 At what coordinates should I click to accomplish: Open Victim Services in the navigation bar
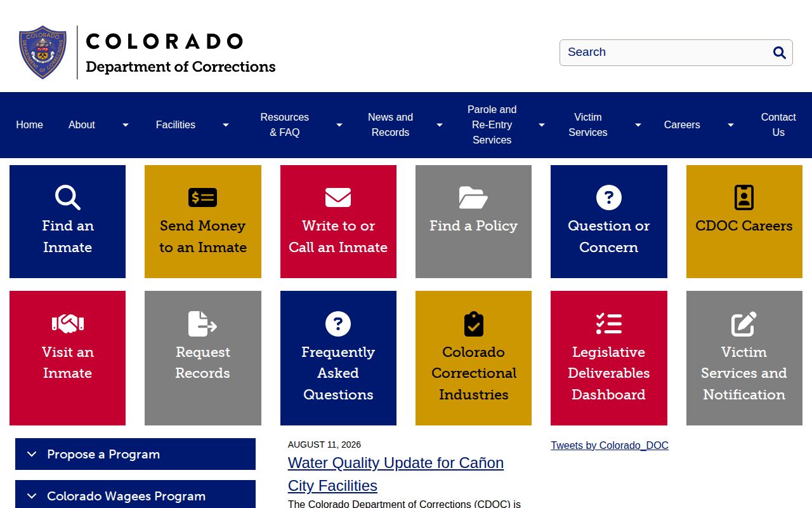coord(588,125)
